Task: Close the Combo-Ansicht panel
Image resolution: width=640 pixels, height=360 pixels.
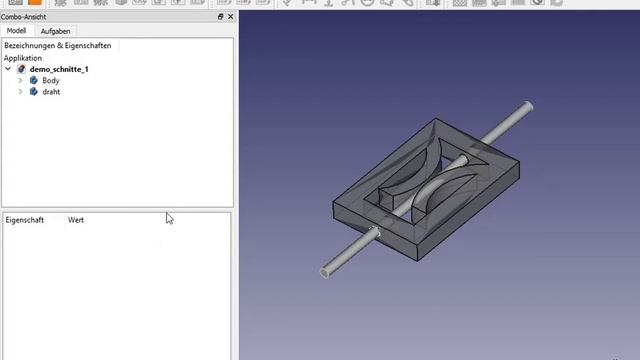Action: (x=231, y=16)
